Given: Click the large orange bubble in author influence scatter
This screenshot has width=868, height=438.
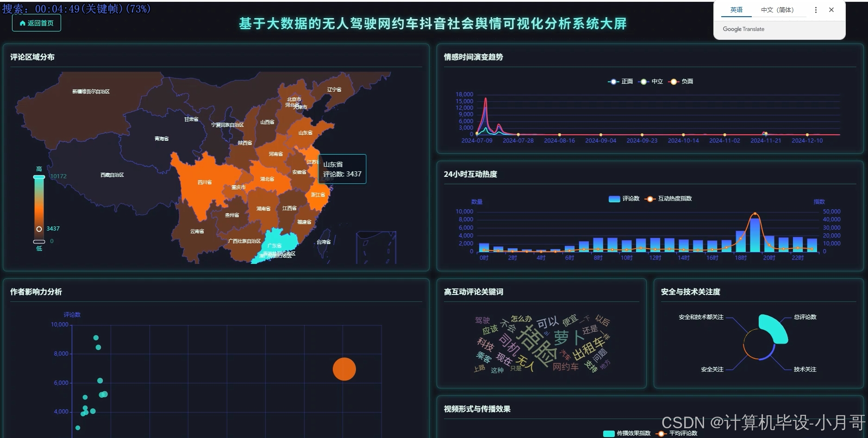Looking at the screenshot, I should [x=344, y=369].
